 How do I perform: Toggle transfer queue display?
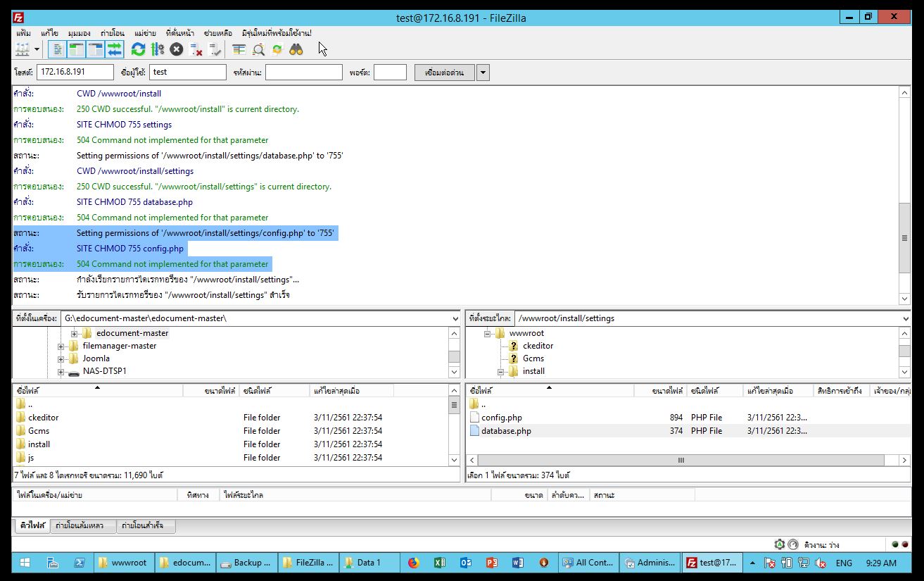115,49
